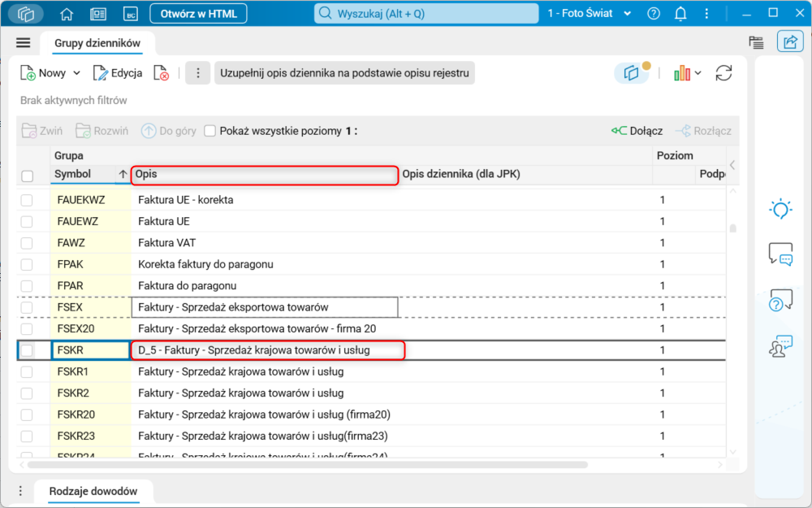This screenshot has width=812, height=508.
Task: Click the vertical scrollbar down arrow
Action: tap(732, 452)
